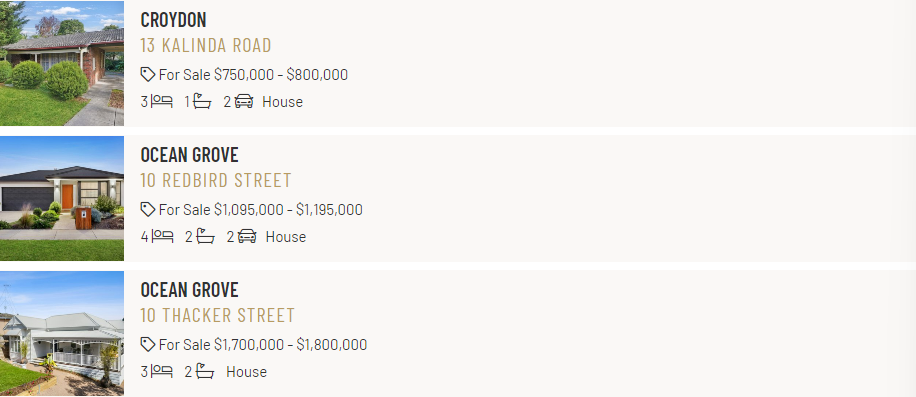Click the bed icon for 10 Redbird Street
The height and width of the screenshot is (397, 916).
point(162,236)
